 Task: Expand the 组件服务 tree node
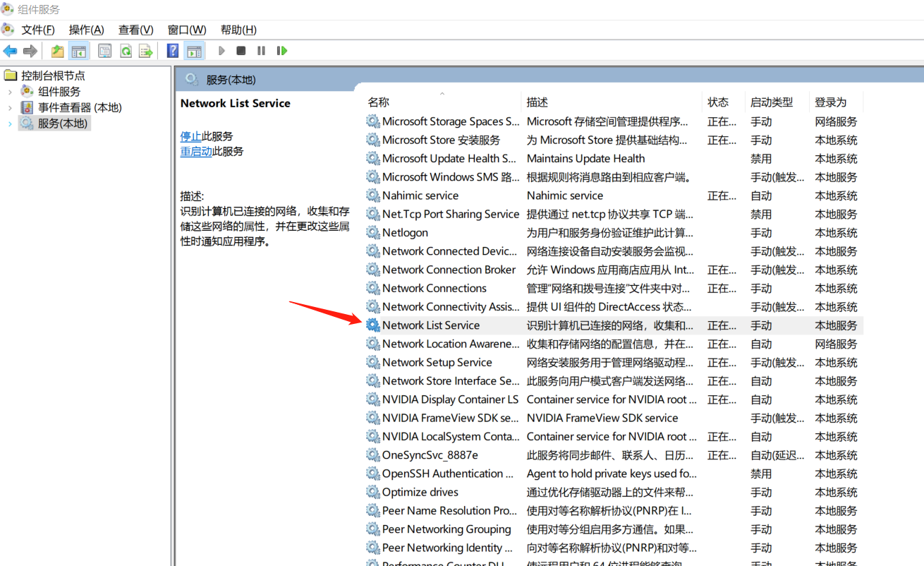tap(10, 92)
